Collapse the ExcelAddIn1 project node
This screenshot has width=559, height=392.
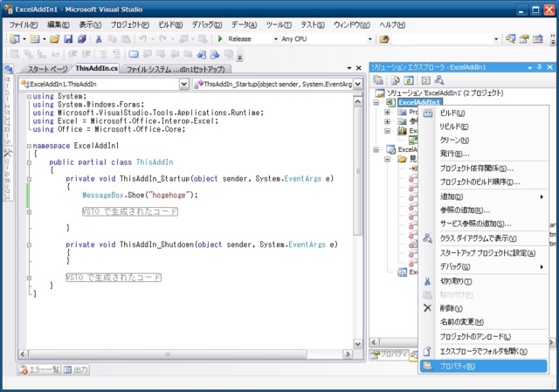pos(376,102)
